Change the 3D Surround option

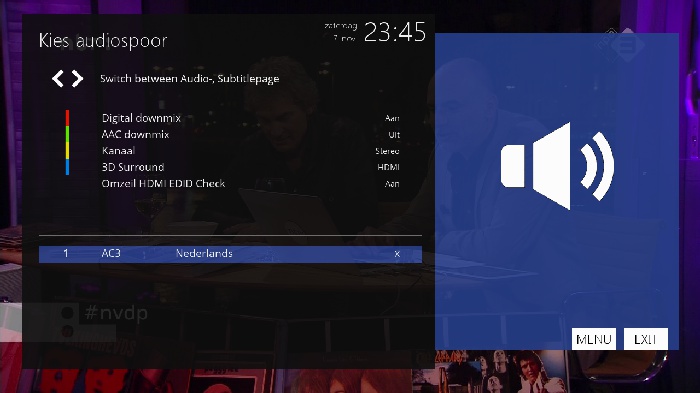[250, 167]
